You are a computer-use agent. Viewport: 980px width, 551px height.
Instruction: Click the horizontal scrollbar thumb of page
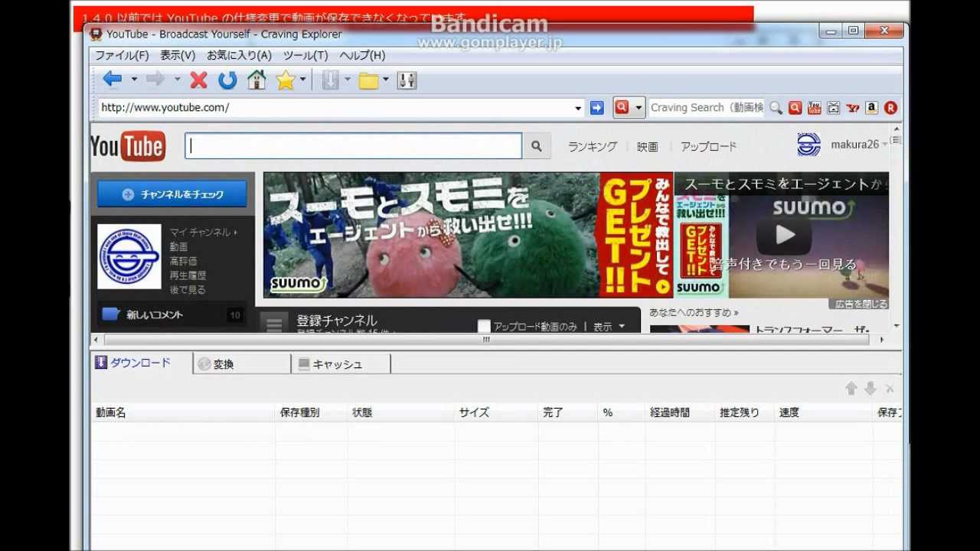pos(486,339)
